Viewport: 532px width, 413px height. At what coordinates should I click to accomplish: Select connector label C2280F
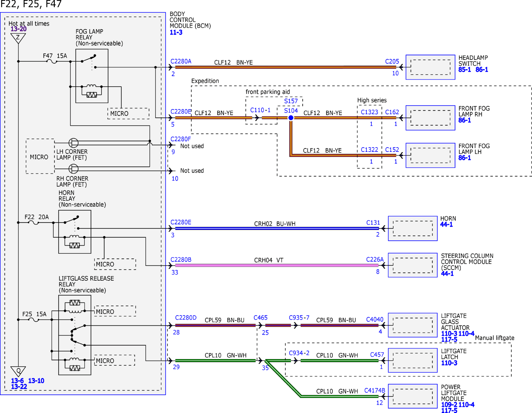coord(181,139)
